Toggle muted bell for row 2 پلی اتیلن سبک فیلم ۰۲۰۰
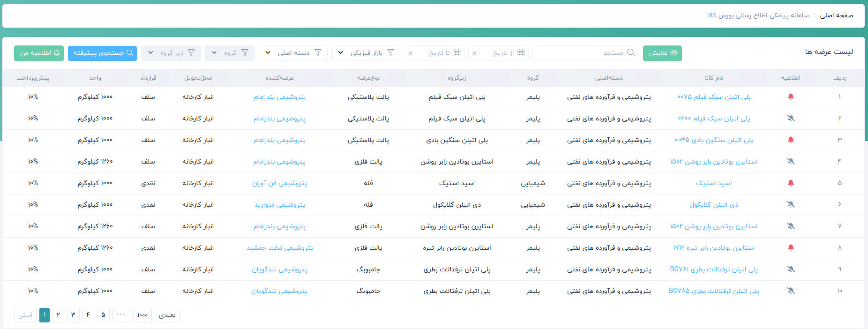The image size is (868, 329). coord(791,118)
